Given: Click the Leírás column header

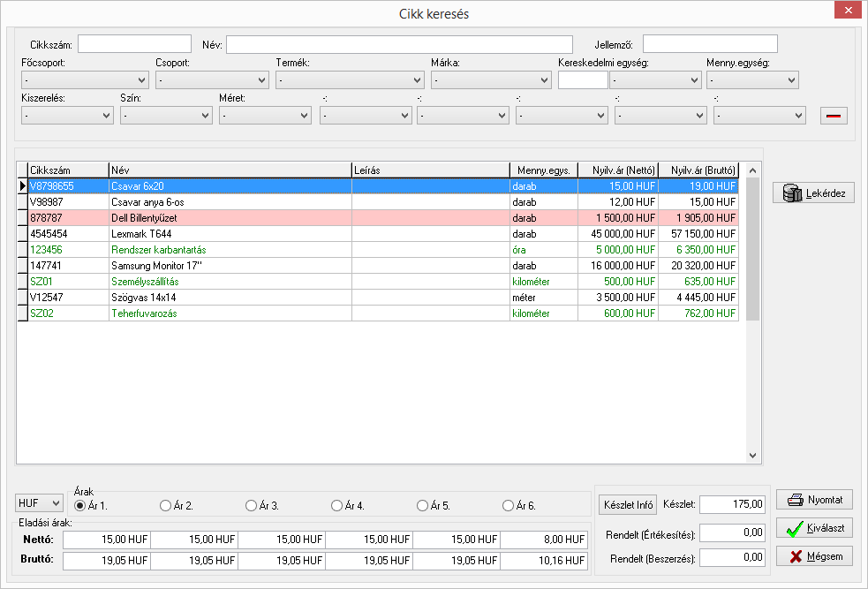Looking at the screenshot, I should click(x=431, y=170).
